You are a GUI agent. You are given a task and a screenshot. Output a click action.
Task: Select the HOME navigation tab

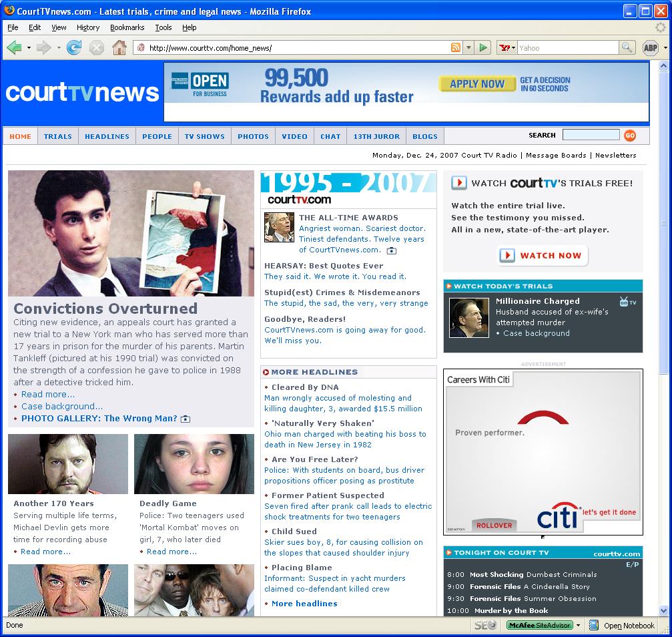click(20, 136)
